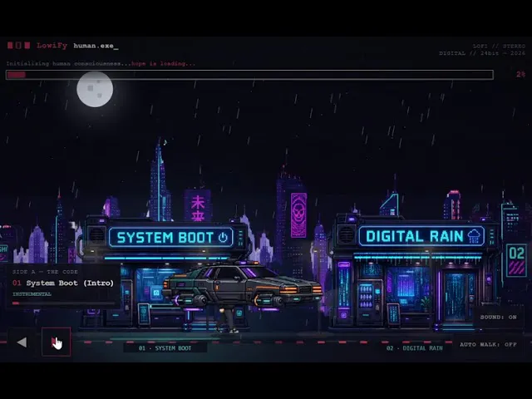This screenshot has width=532, height=399.
Task: Click the SYSTEM BOOT neon shop sign
Action: click(x=171, y=237)
